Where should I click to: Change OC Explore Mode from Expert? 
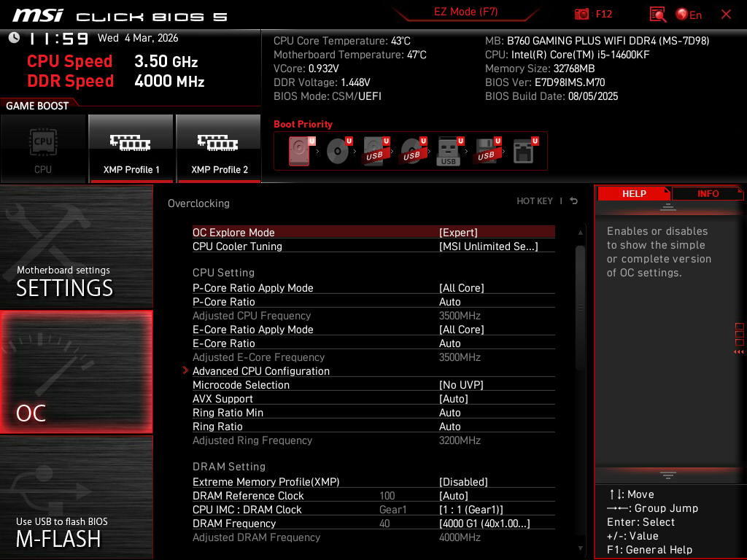[373, 233]
